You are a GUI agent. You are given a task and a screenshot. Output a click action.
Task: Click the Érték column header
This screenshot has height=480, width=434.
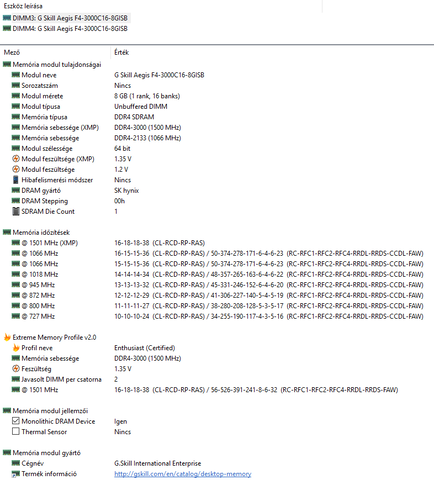point(121,52)
